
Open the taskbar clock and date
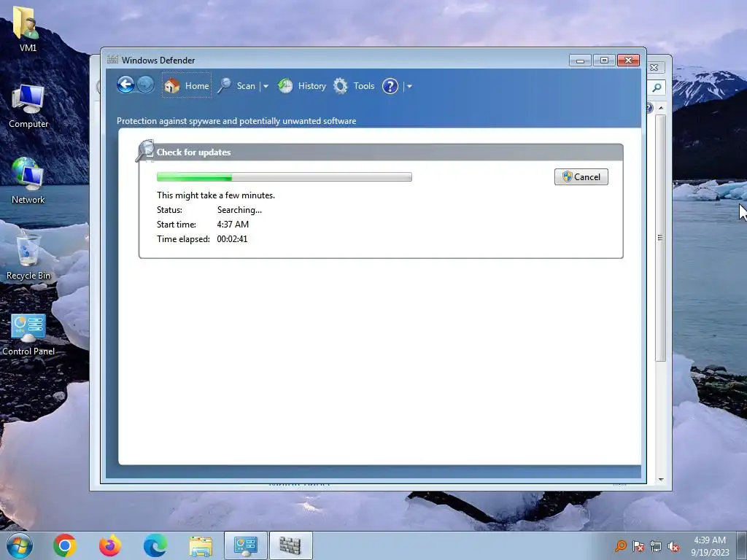(710, 546)
